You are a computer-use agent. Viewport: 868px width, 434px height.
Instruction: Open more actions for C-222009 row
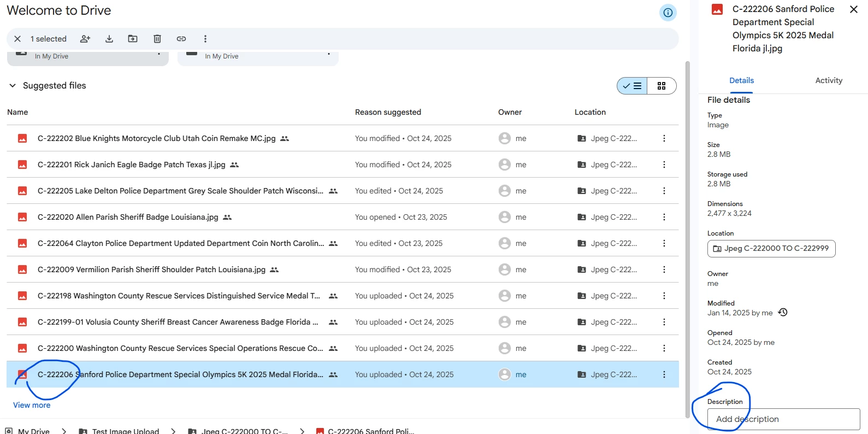click(x=664, y=269)
